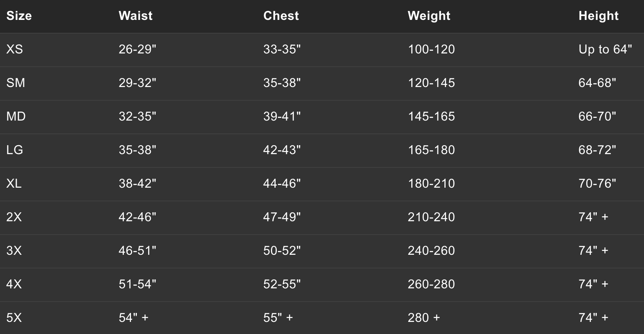
Task: Select the 2X size cell
Action: (x=14, y=217)
